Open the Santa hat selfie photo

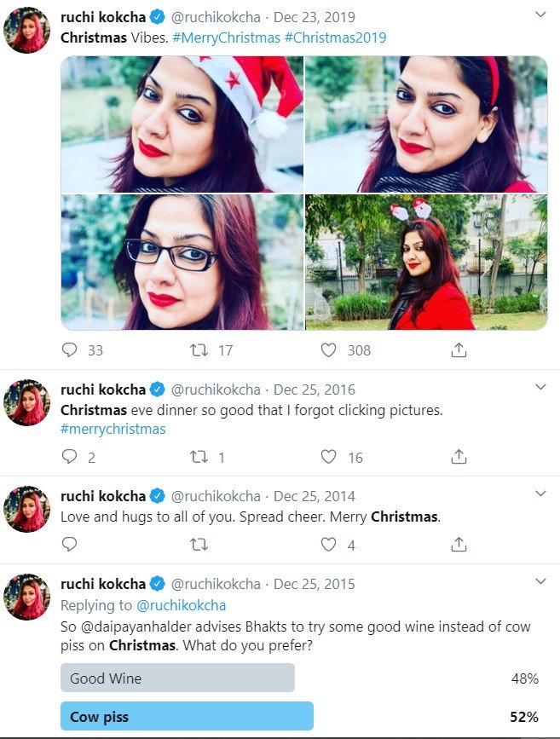182,124
